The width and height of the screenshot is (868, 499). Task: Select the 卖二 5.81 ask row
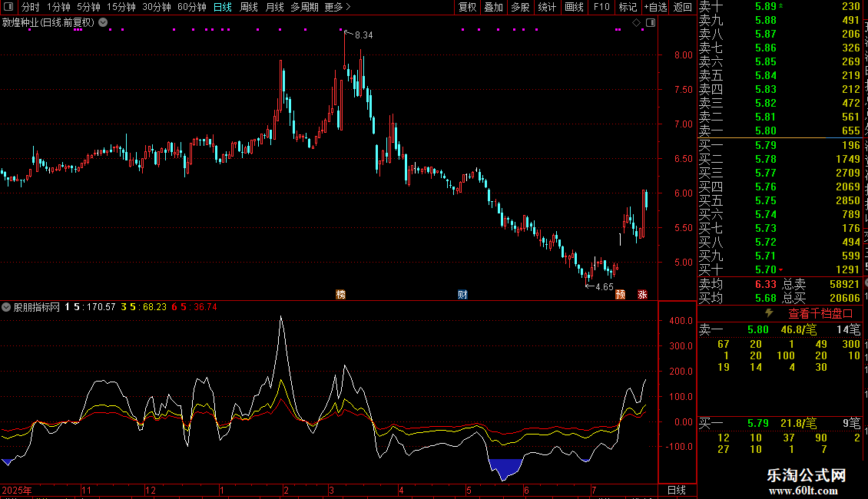pyautogui.click(x=780, y=117)
